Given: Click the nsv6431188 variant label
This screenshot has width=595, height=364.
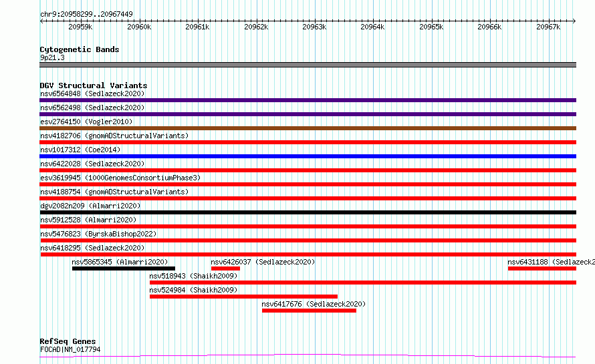Looking at the screenshot, I should (551, 262).
